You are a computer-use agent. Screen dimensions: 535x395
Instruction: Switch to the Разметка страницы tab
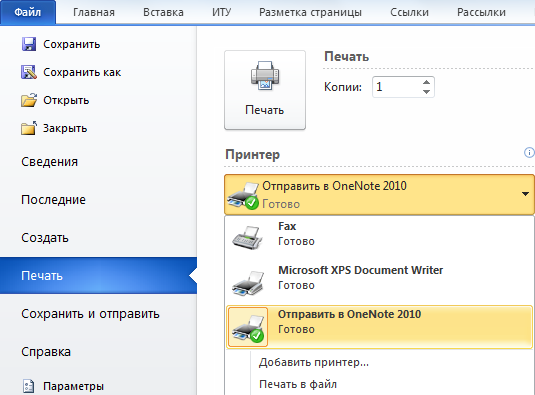click(x=310, y=12)
